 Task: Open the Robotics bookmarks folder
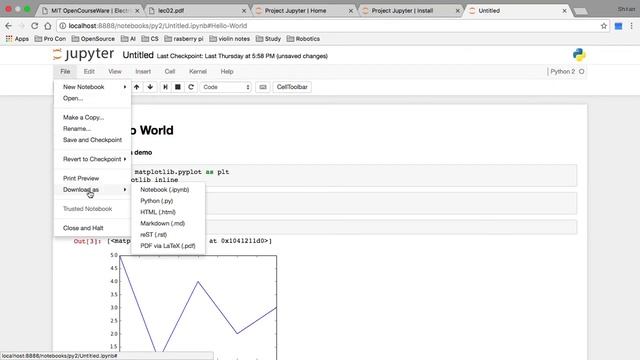(x=303, y=39)
